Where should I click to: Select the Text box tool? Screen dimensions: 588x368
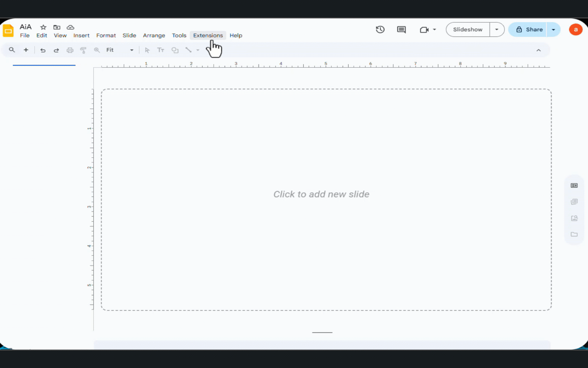coord(160,50)
